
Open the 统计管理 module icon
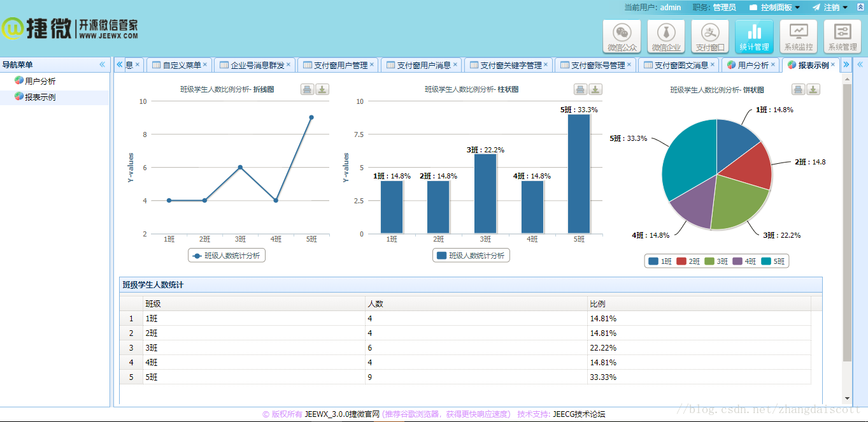tap(754, 36)
